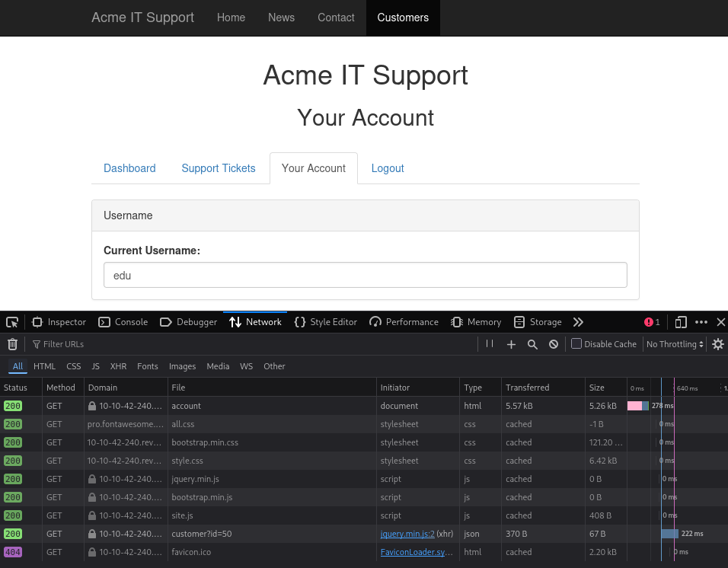Open the Dashboard tab on the page
Image resolution: width=728 pixels, height=568 pixels.
click(x=129, y=168)
